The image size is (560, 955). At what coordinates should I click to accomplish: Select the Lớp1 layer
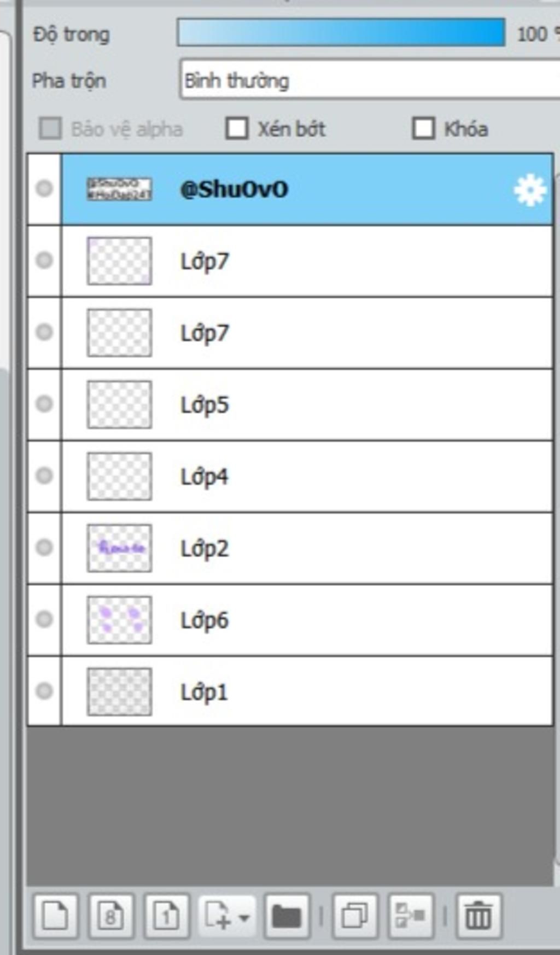tap(307, 691)
